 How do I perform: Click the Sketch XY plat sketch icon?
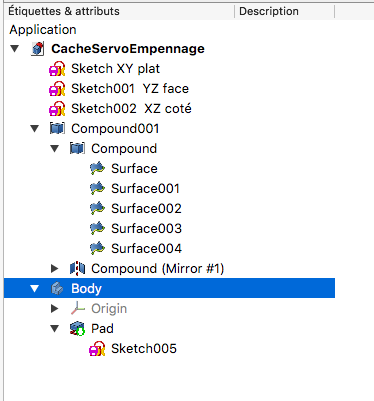click(x=57, y=69)
